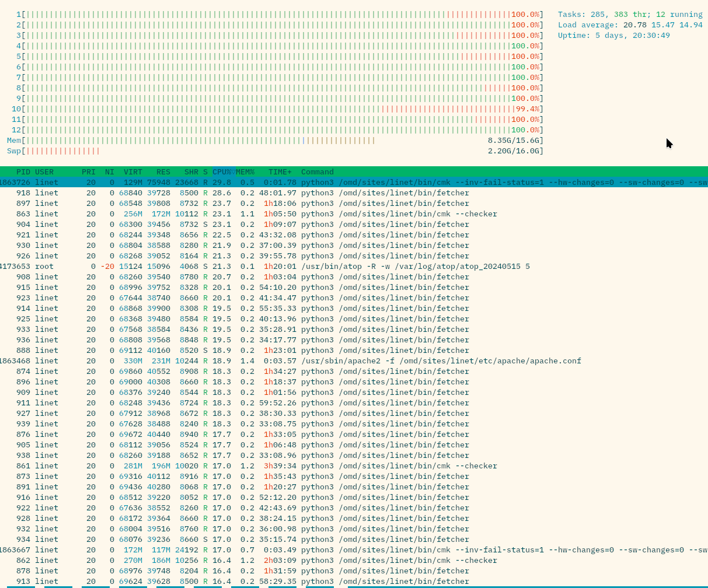Click the VIRT memory column header

(132, 171)
